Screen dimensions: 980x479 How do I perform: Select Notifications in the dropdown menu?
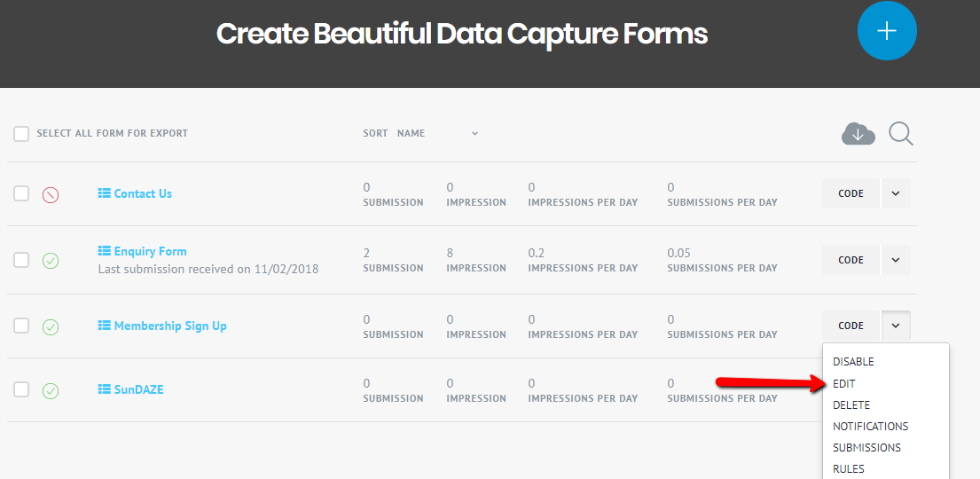[870, 427]
